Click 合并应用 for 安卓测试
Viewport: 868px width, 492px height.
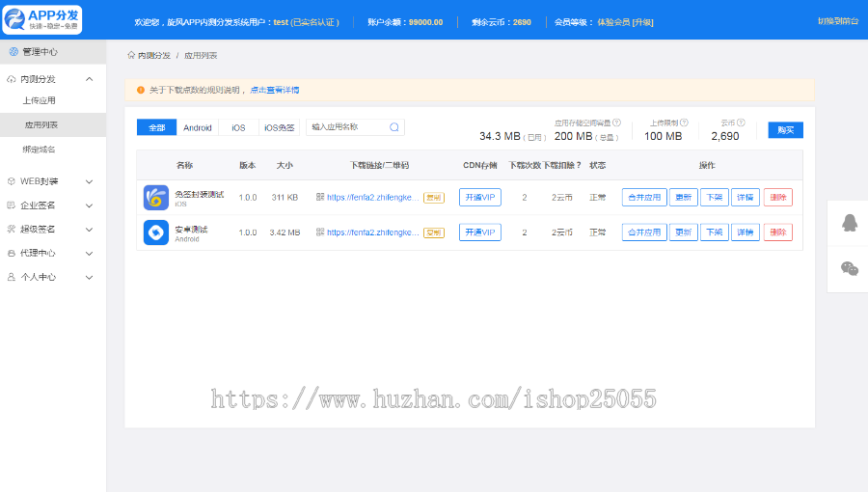click(644, 232)
